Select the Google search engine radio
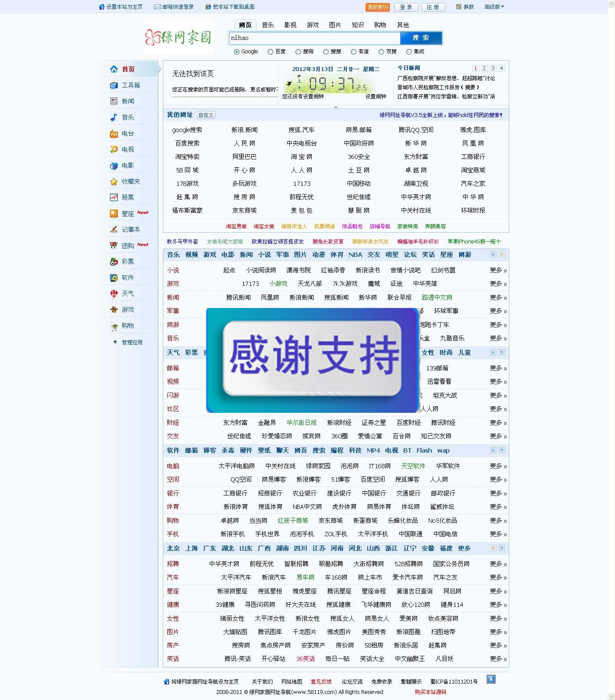Viewport: 615px width, 700px height. pyautogui.click(x=236, y=52)
